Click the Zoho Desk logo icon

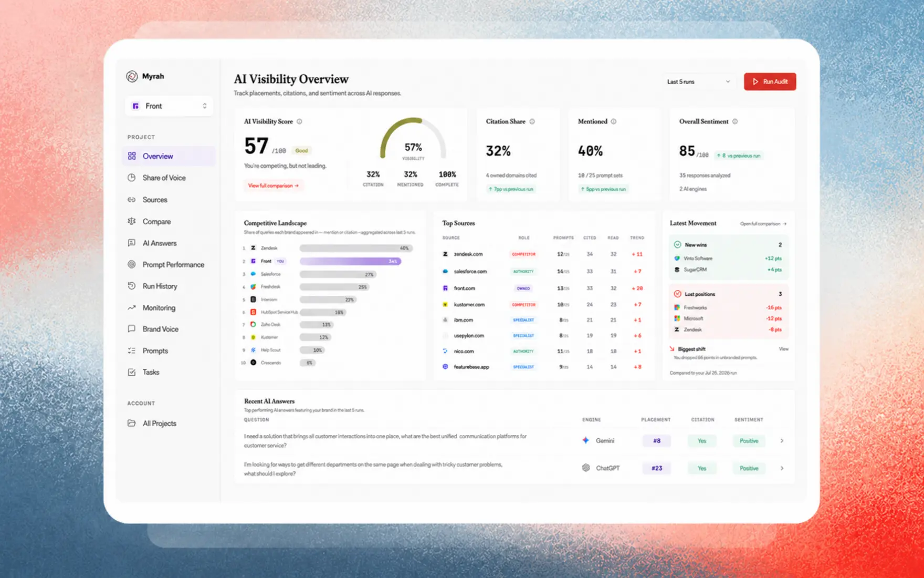(x=253, y=325)
